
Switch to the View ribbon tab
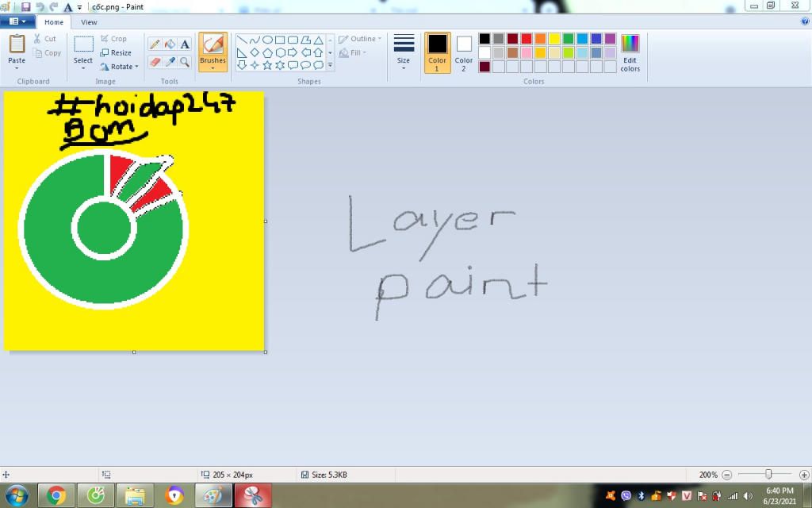click(x=89, y=22)
